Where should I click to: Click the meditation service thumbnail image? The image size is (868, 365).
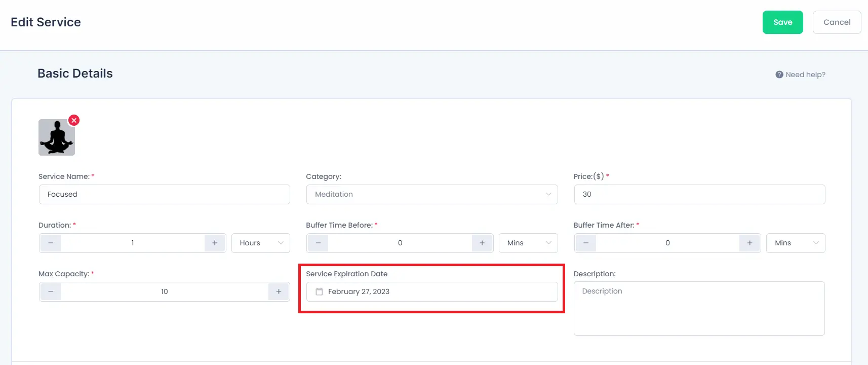pyautogui.click(x=57, y=137)
